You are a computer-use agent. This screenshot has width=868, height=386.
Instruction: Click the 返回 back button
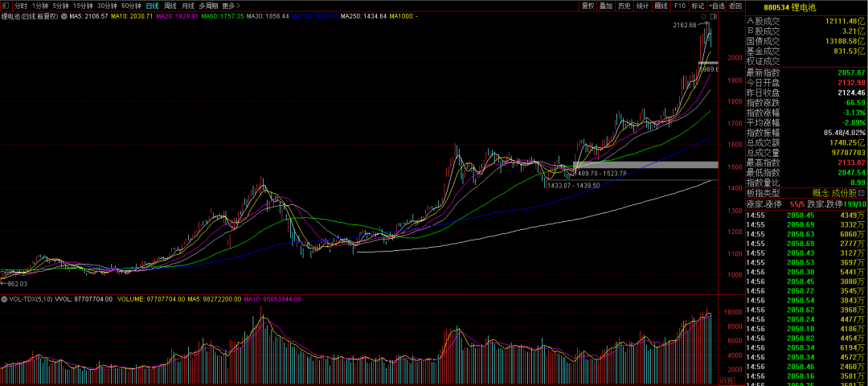735,6
